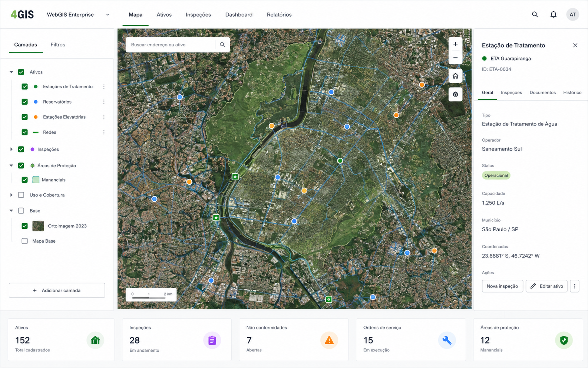Open the Relatórios page
588x368 pixels.
(279, 14)
